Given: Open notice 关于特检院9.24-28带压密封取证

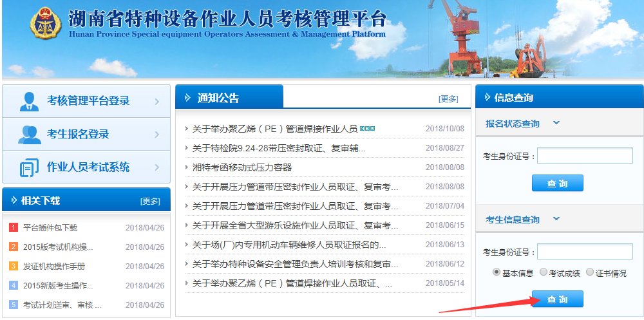Looking at the screenshot, I should (279, 148).
